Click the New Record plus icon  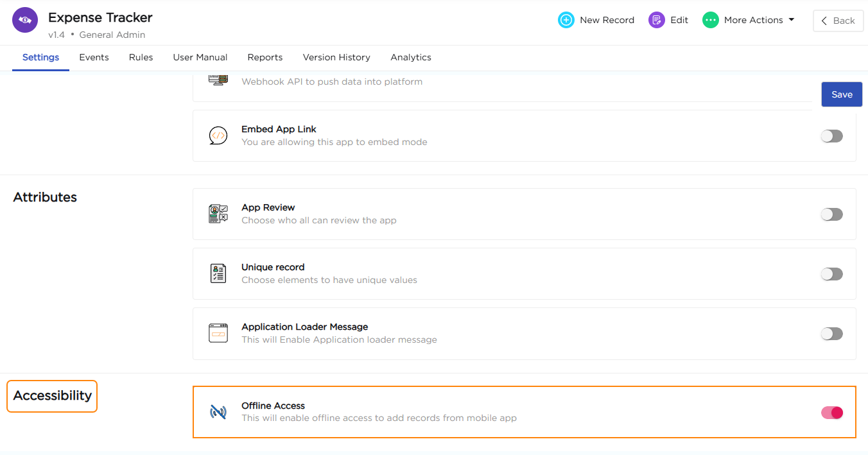click(x=566, y=20)
